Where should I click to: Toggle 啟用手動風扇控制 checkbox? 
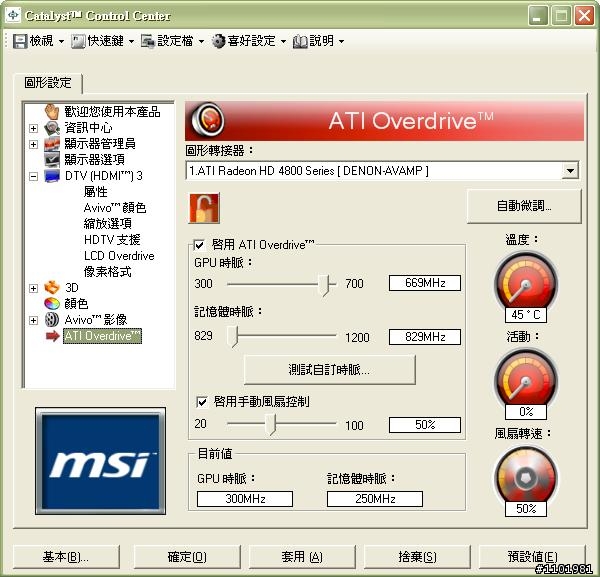click(202, 401)
